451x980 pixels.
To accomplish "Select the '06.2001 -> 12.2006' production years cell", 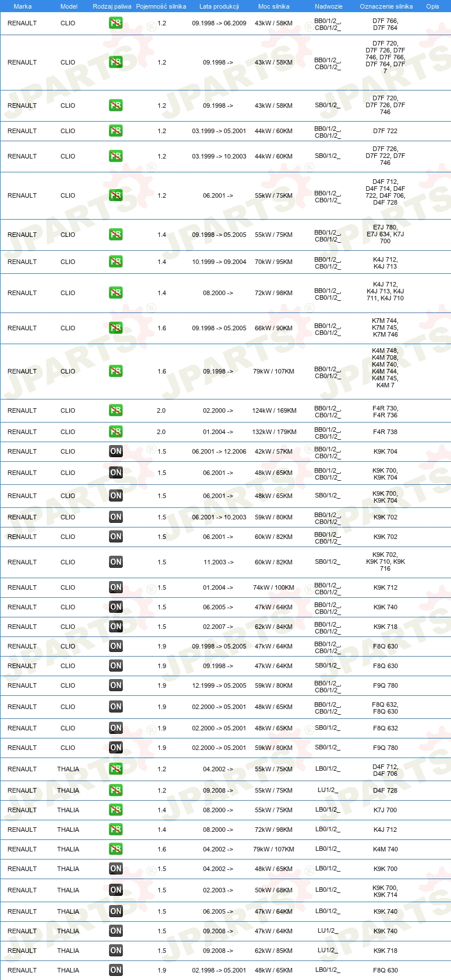I will click(219, 451).
